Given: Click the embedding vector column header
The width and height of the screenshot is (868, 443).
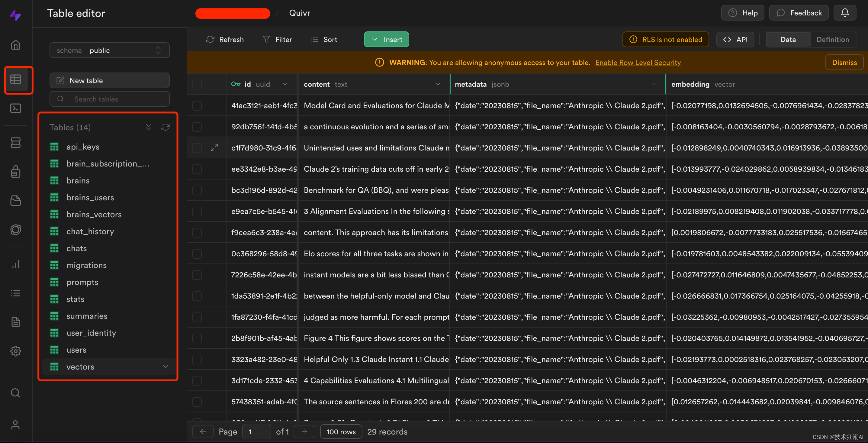Looking at the screenshot, I should tap(767, 84).
